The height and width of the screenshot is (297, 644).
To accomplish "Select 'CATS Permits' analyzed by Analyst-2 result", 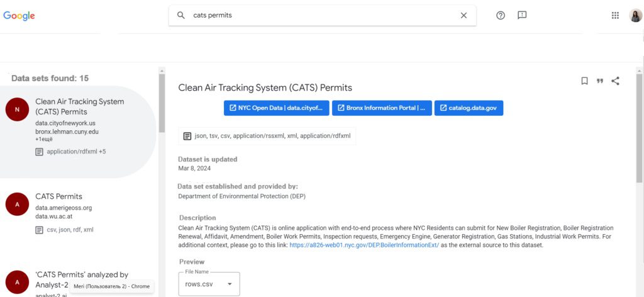I will click(82, 279).
